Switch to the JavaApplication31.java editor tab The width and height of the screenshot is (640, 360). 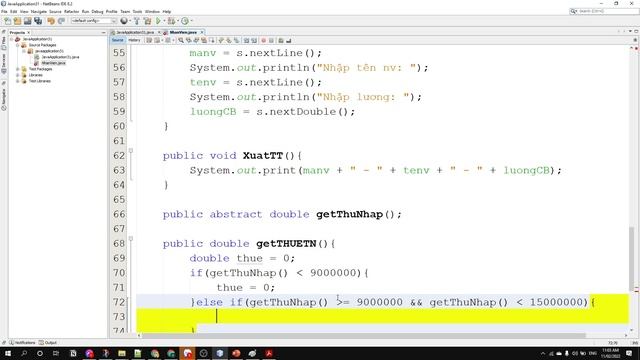click(x=135, y=32)
